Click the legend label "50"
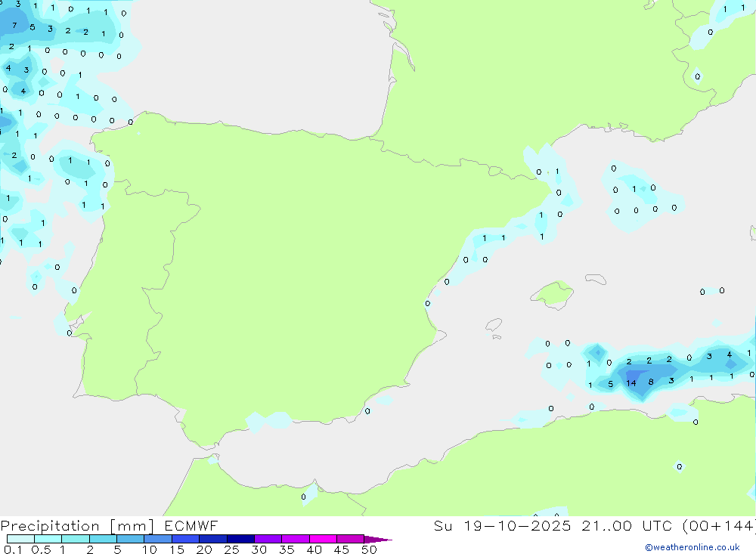This screenshot has width=756, height=554. pos(370,549)
